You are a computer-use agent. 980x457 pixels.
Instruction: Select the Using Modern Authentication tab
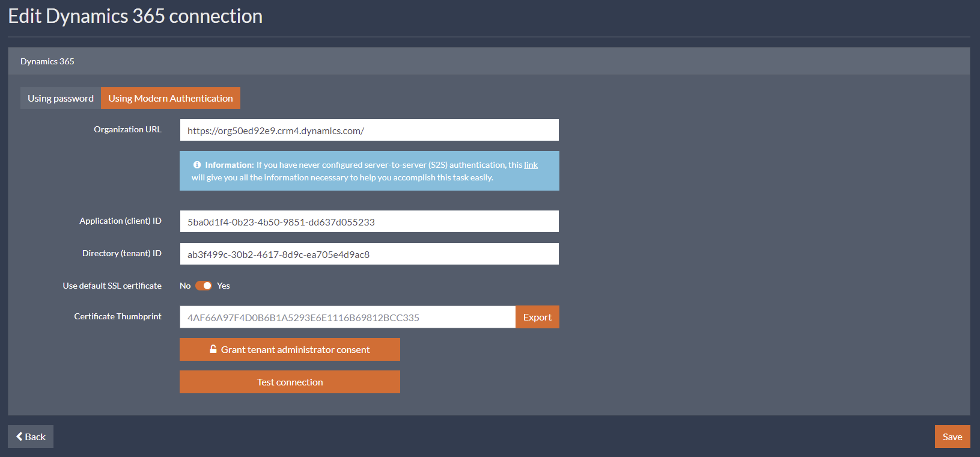coord(171,98)
